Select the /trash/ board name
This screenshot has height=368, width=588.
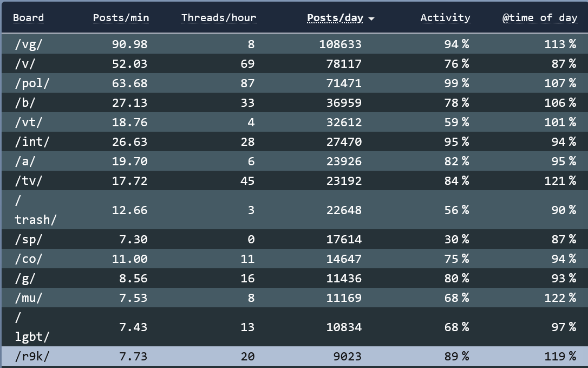[36, 210]
